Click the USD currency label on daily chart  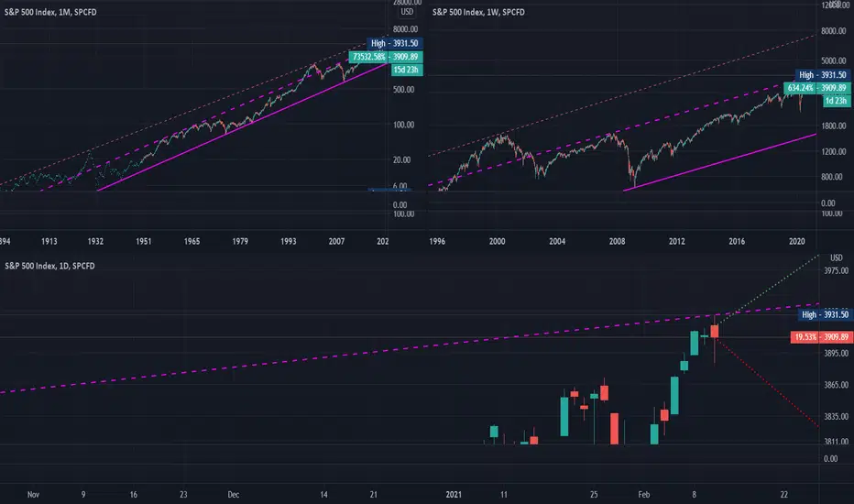pos(836,257)
